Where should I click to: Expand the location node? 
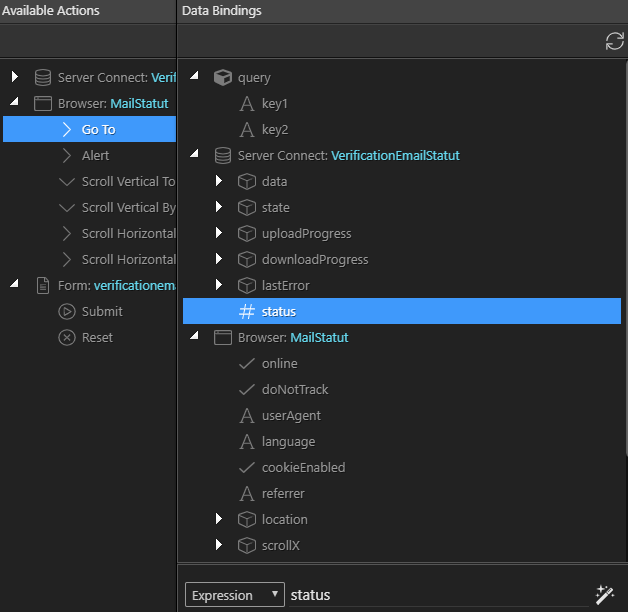point(219,519)
